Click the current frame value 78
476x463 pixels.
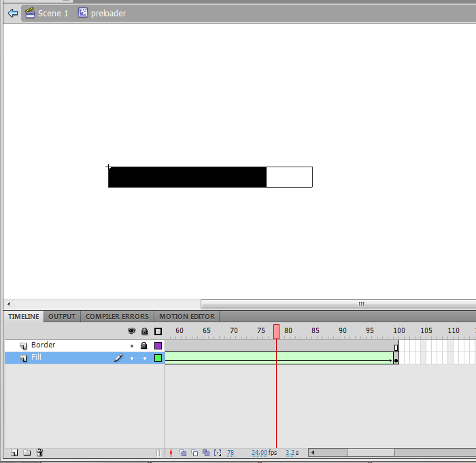coord(231,453)
